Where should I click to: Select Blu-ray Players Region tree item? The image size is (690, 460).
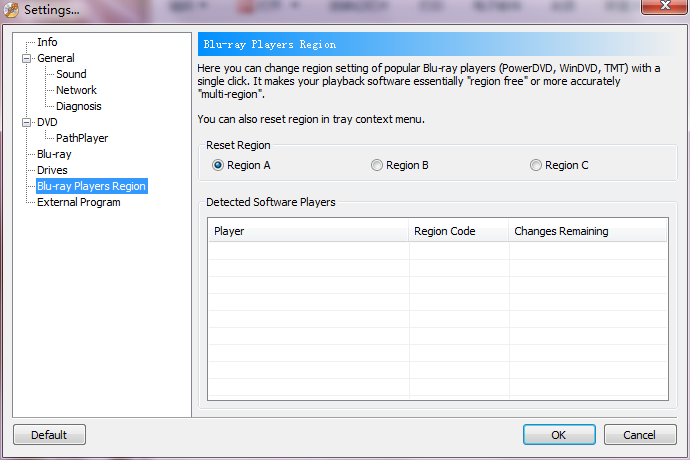tap(92, 186)
